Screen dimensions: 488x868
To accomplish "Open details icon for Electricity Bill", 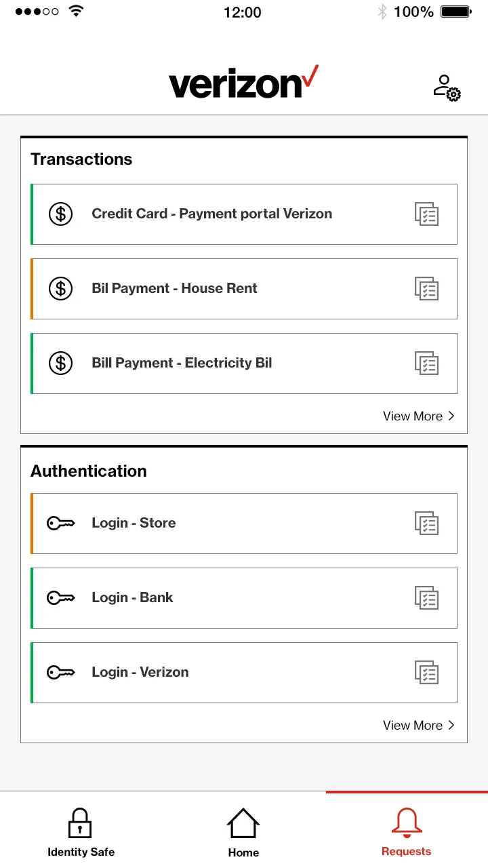I will [x=427, y=363].
